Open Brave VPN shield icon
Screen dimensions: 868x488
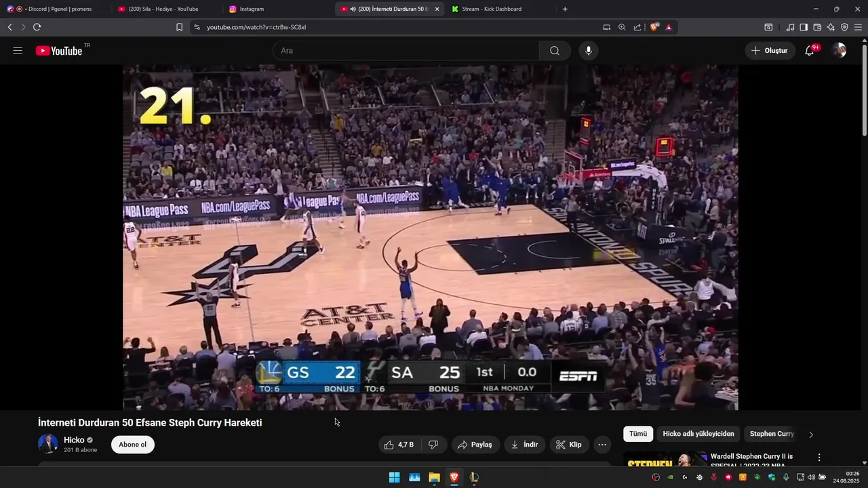(844, 27)
